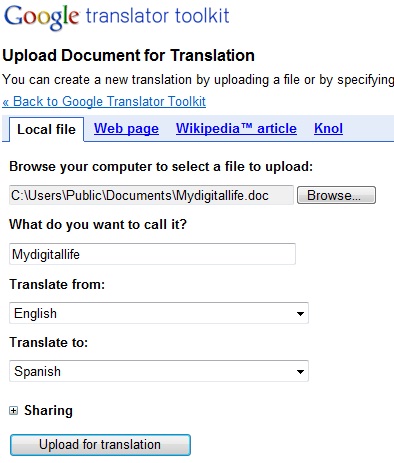The height and width of the screenshot is (463, 394).
Task: Click the Upload for translation button
Action: click(x=100, y=445)
